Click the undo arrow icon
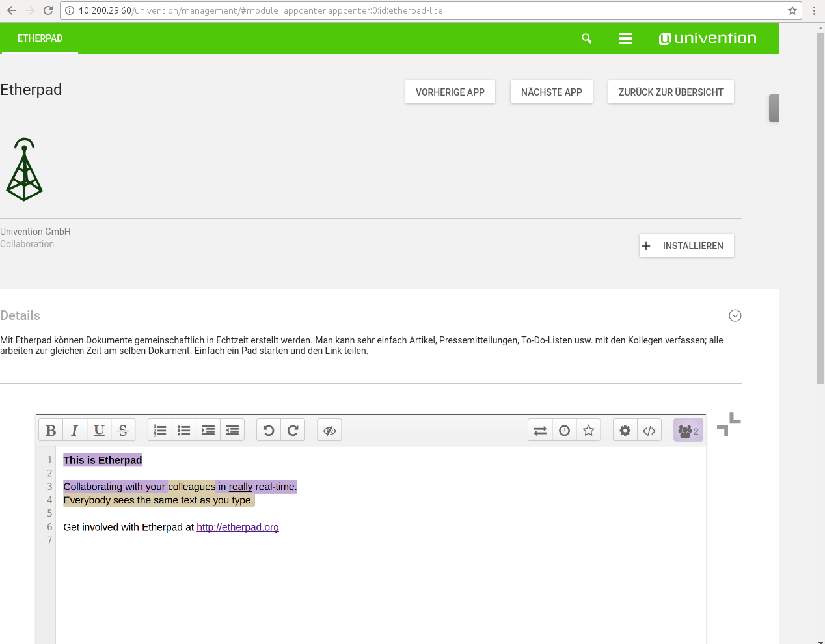This screenshot has width=825, height=644. click(x=269, y=431)
